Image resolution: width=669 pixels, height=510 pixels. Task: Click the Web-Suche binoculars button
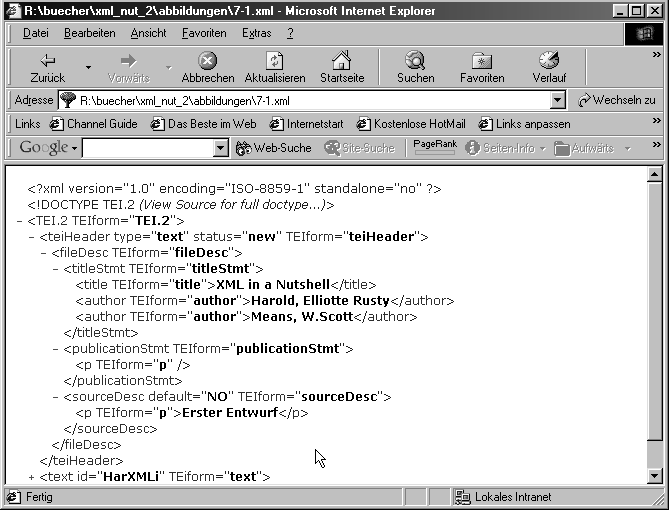point(273,148)
